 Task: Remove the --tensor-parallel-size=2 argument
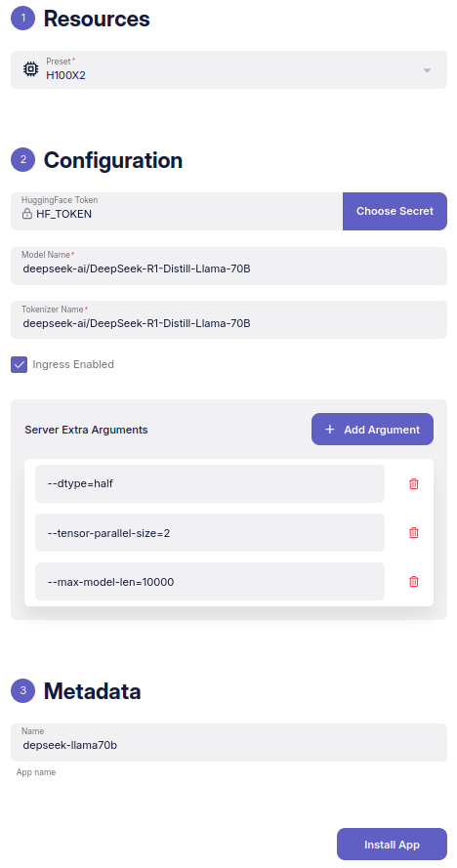tap(413, 532)
